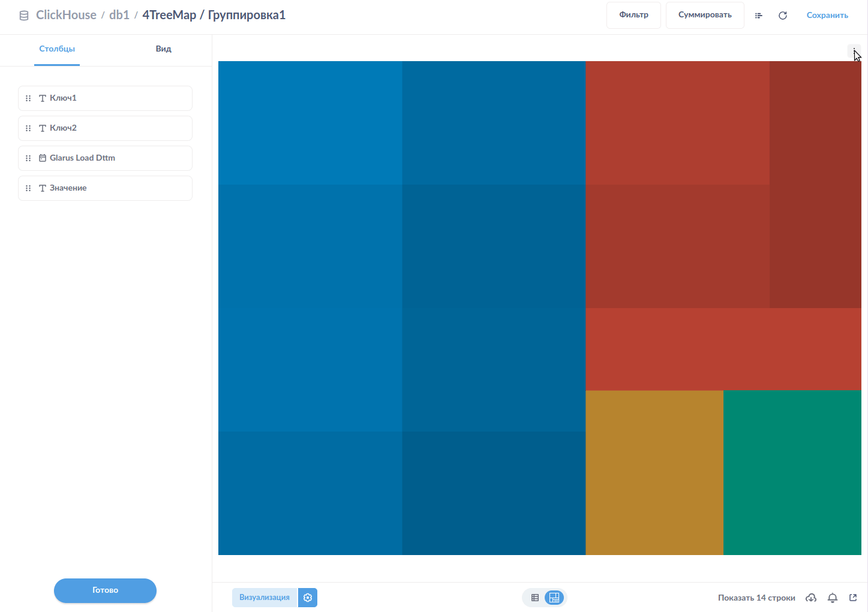
Task: Open chart in new window via external link icon
Action: coord(852,598)
